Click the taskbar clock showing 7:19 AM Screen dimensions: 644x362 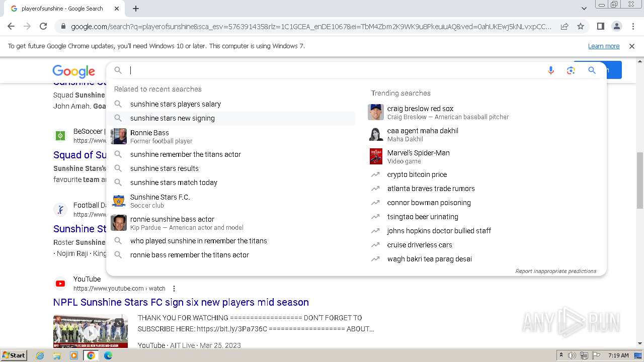[618, 355]
